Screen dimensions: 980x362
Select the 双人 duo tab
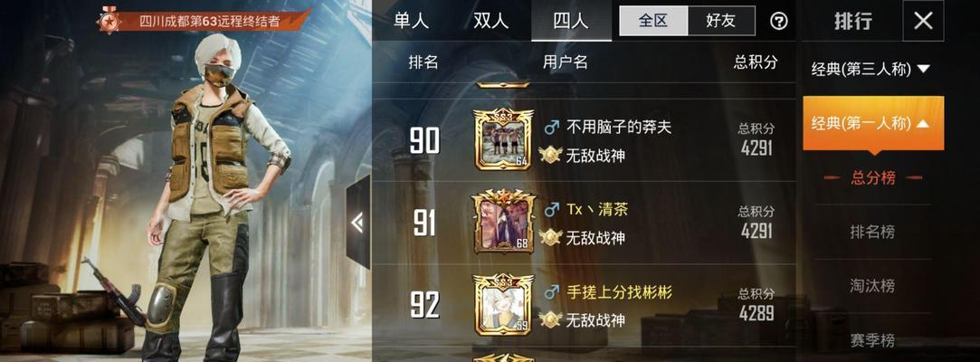pyautogui.click(x=491, y=21)
